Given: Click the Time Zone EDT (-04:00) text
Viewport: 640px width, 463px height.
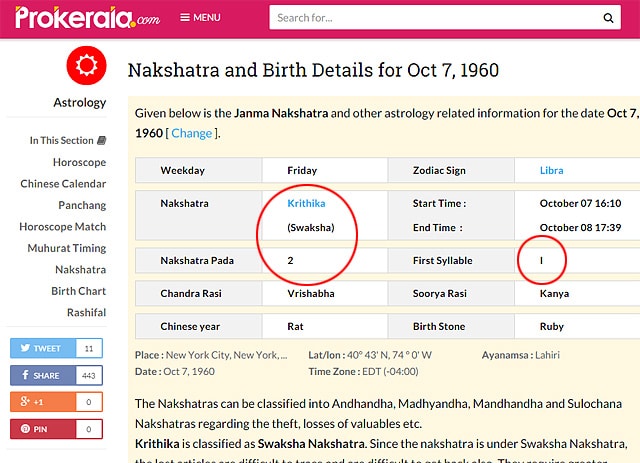Looking at the screenshot, I should pos(363,371).
